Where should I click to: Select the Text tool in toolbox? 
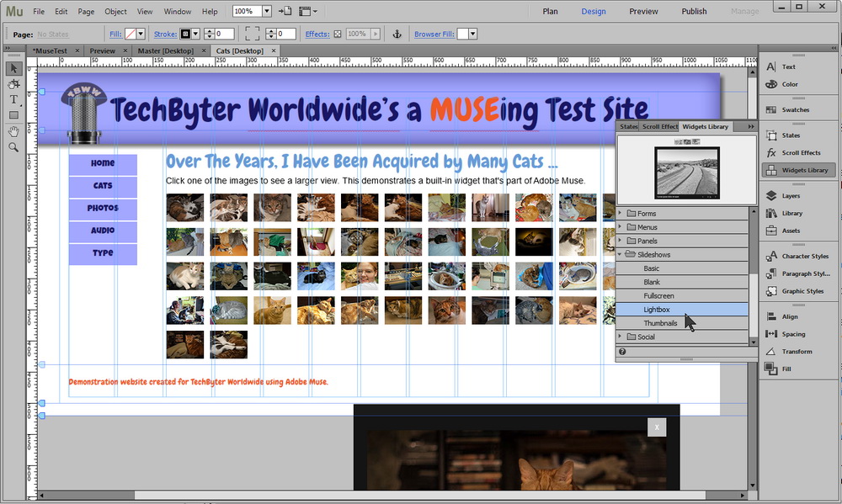[14, 100]
